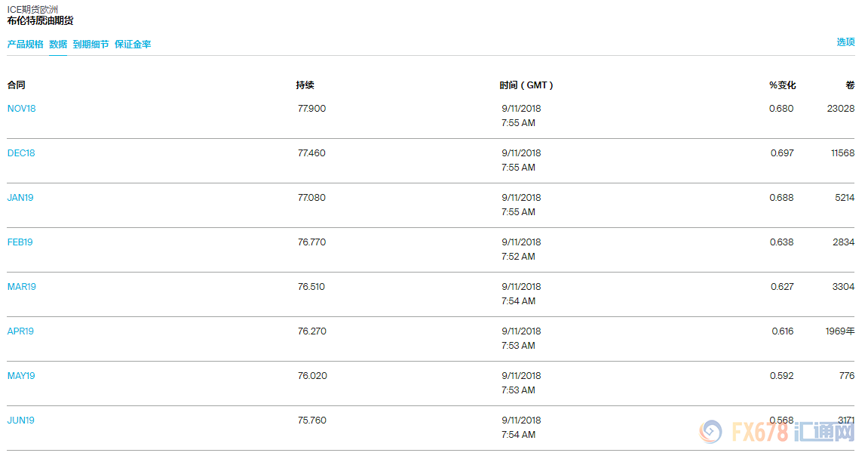Open the JUN19 contract link

tap(21, 420)
